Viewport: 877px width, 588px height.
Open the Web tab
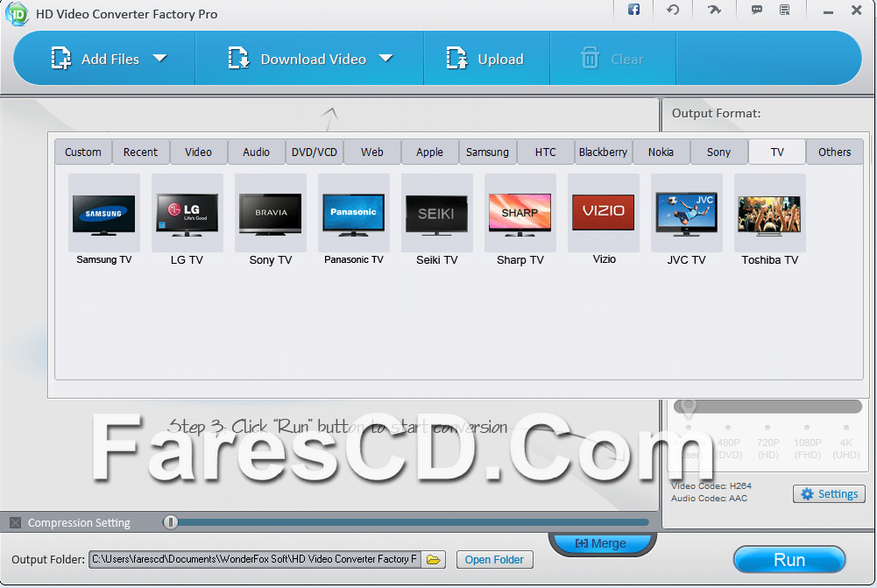(x=372, y=152)
